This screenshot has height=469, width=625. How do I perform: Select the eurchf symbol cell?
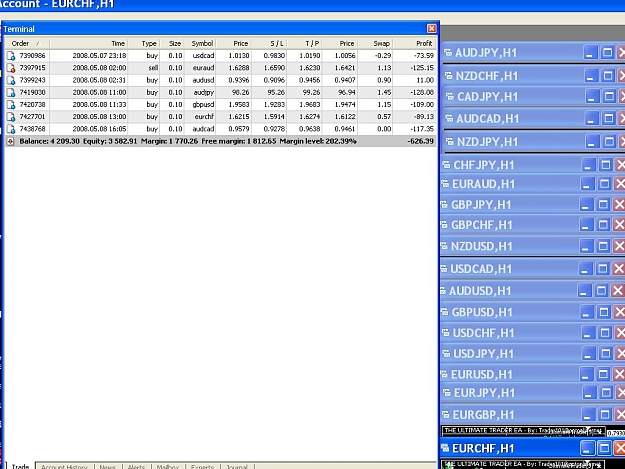200,117
